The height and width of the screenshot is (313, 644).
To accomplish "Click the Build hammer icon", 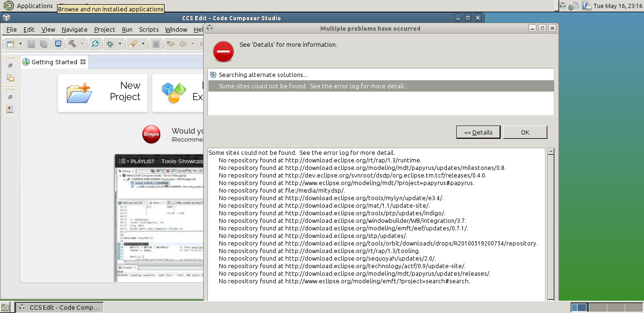I will point(72,44).
